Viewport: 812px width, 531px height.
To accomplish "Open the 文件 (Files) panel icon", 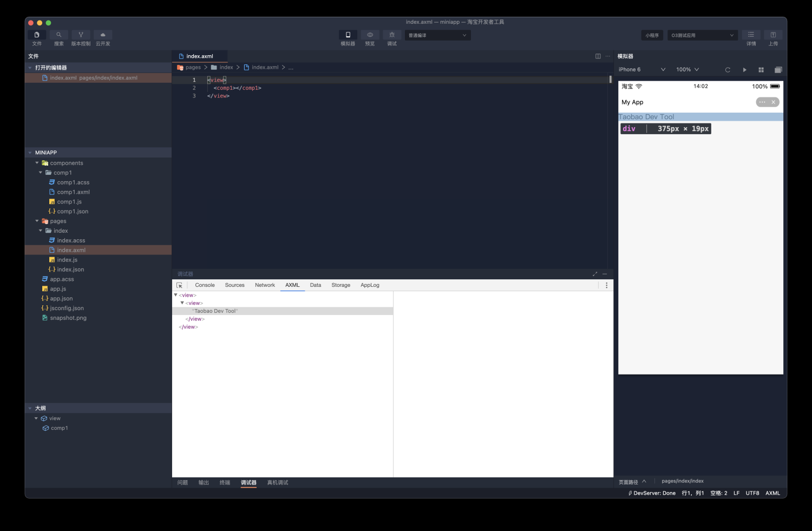I will click(x=37, y=35).
